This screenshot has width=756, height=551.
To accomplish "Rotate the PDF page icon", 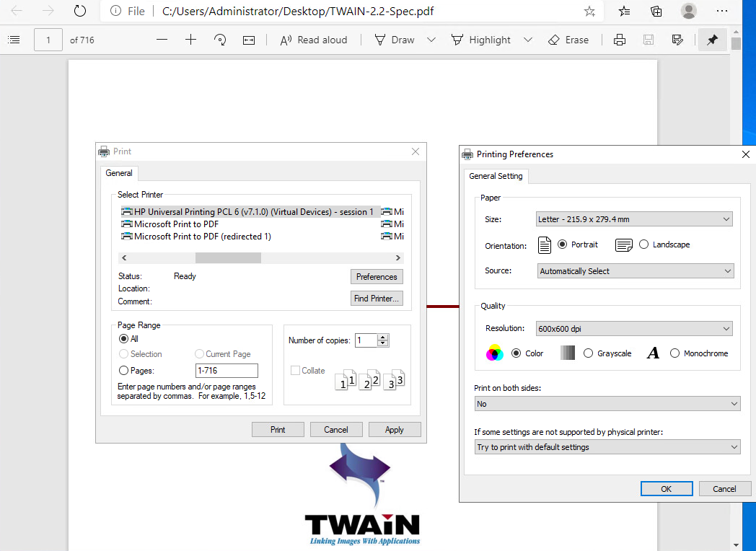I will point(220,40).
